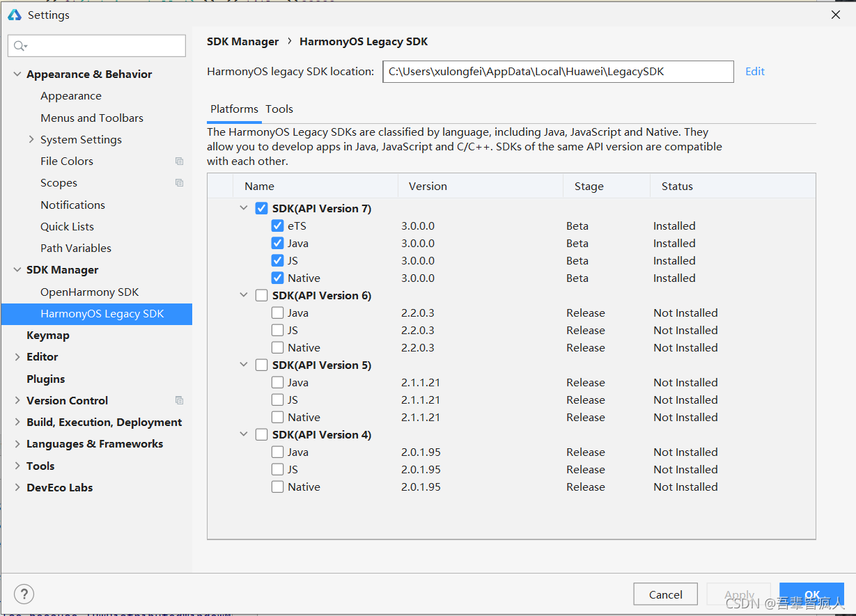
Task: Uncheck the eTS 3.0.0.0 checkbox
Action: pyautogui.click(x=277, y=226)
